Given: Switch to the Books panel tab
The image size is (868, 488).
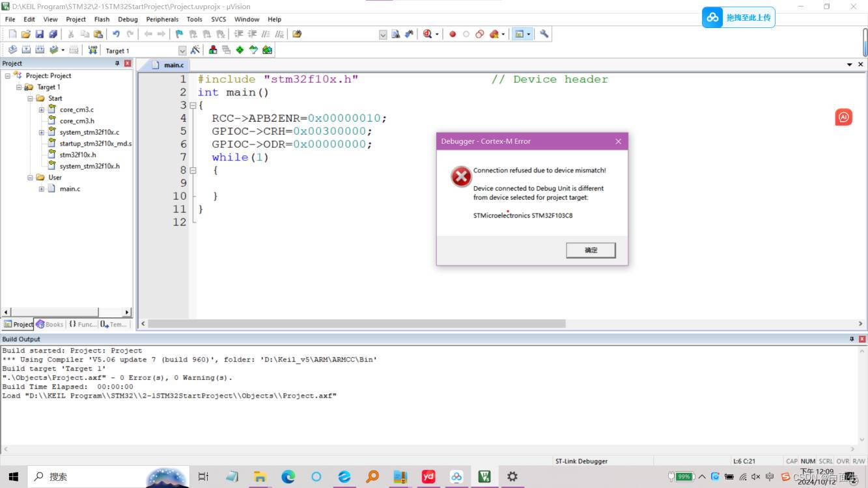Looking at the screenshot, I should point(50,324).
